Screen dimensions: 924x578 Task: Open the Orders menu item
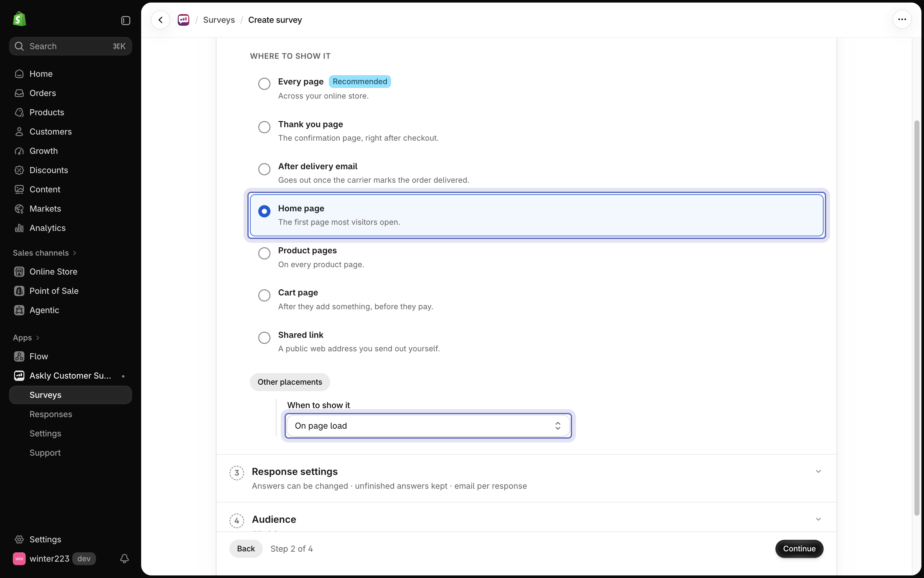70,93
